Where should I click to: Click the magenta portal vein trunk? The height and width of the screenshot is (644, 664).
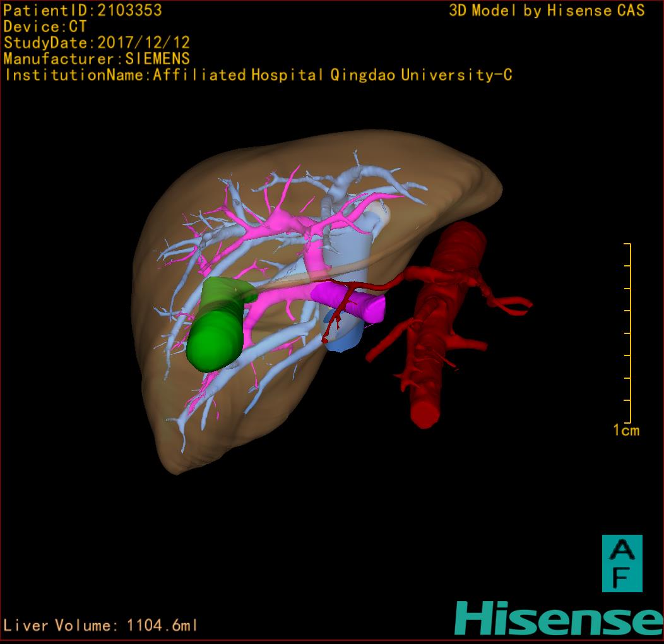coord(348,302)
